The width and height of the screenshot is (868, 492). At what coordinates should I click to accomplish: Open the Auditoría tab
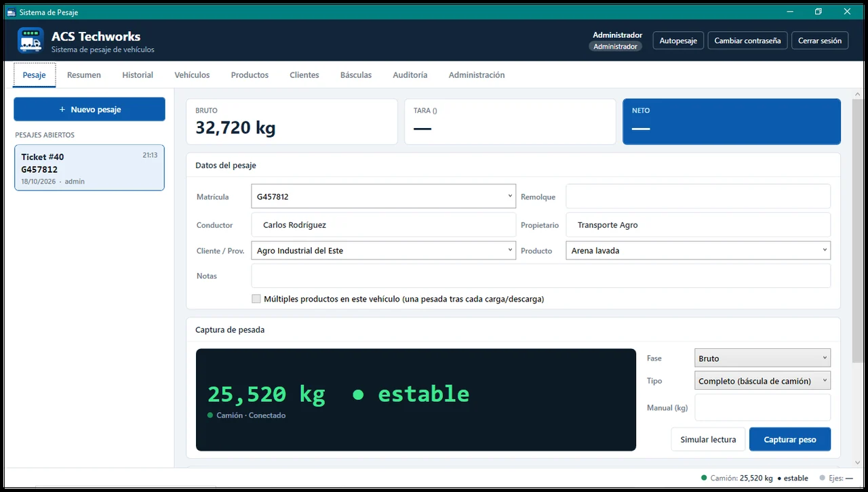(x=410, y=75)
